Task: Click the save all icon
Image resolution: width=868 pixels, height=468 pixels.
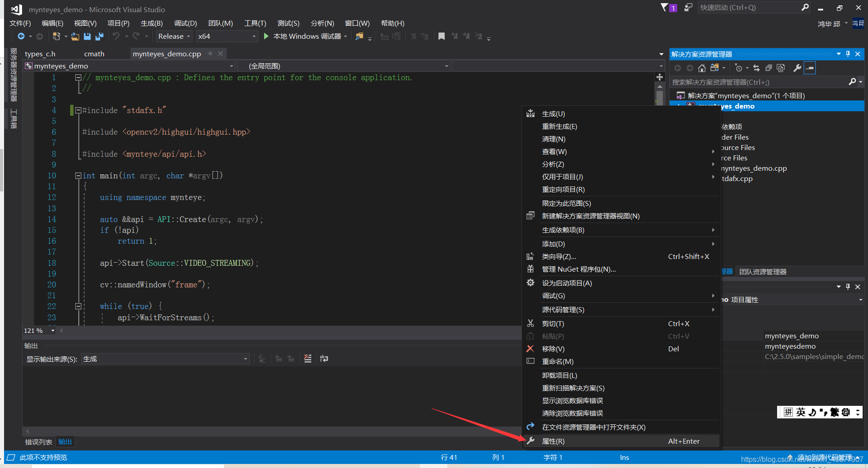Action: [x=99, y=36]
